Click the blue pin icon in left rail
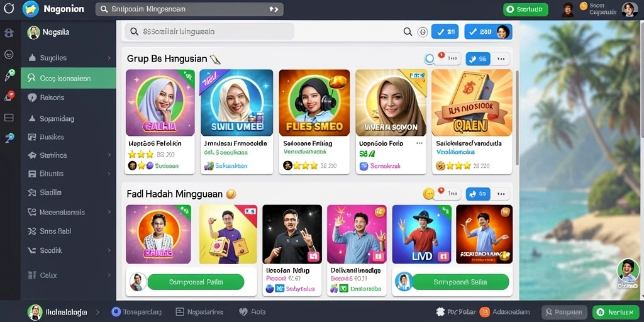This screenshot has height=322, width=644. 9,138
